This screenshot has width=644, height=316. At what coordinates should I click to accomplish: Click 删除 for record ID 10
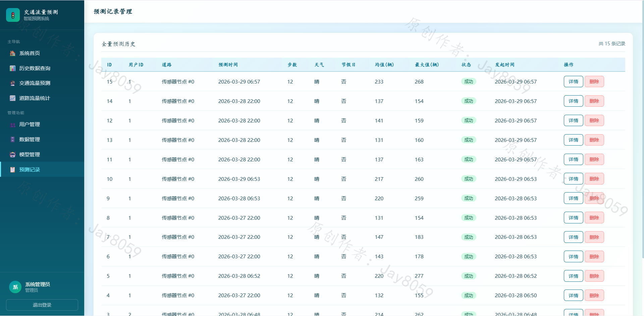tap(594, 179)
